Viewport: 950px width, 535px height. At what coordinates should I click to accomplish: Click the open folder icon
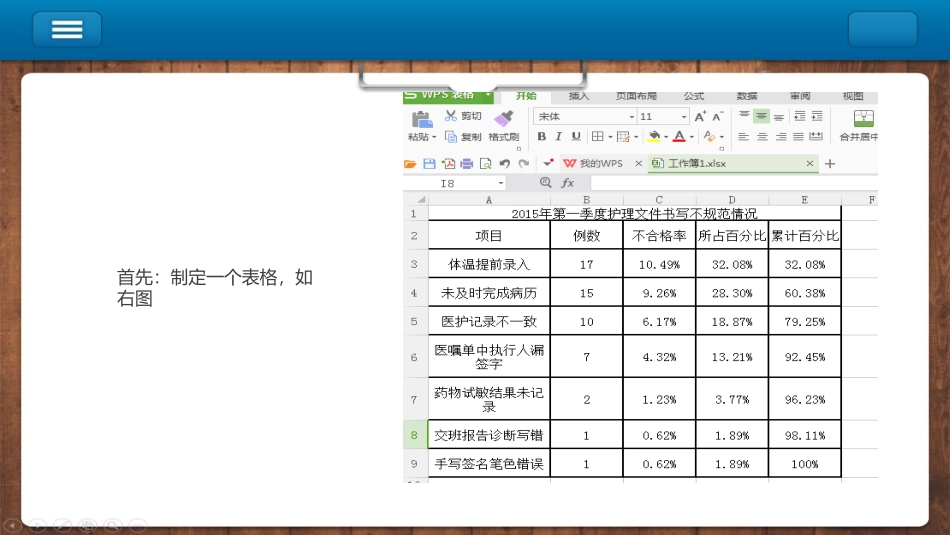point(410,164)
